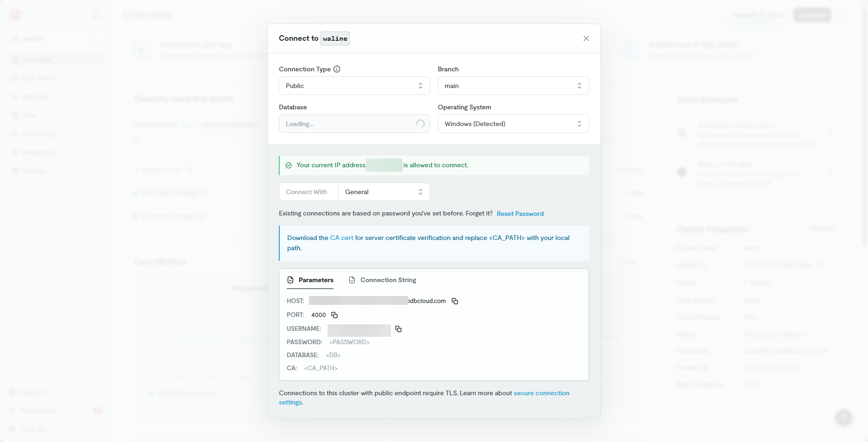Copy the USERNAME value
Viewport: 868px width, 442px height.
(x=398, y=329)
